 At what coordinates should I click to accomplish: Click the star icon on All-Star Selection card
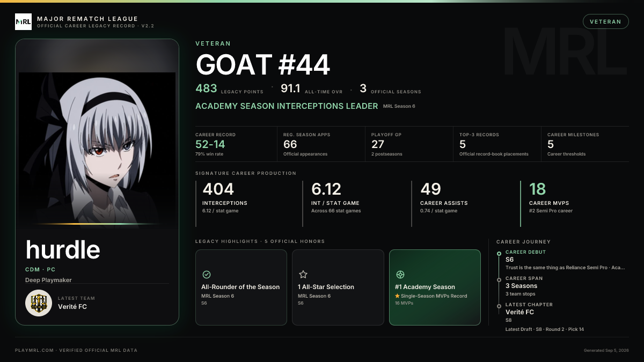point(303,275)
